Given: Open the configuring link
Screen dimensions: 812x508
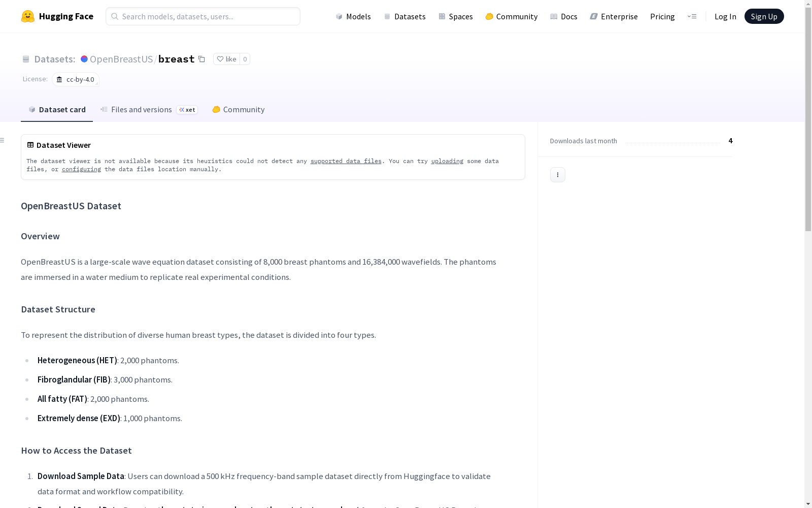Looking at the screenshot, I should (x=81, y=169).
